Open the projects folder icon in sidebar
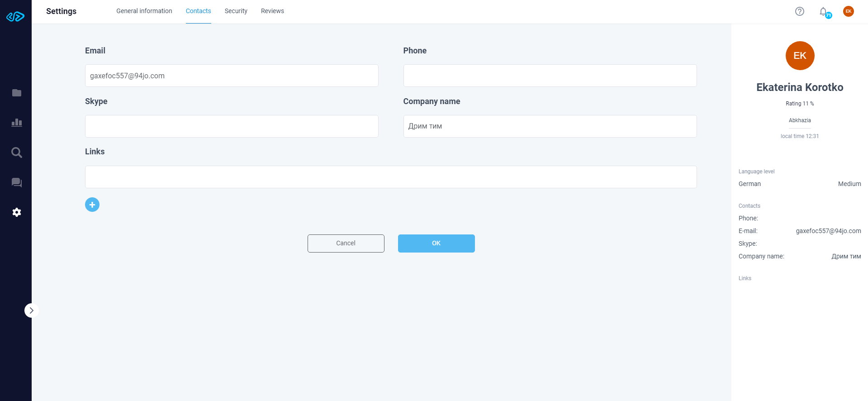This screenshot has width=868, height=401. click(x=17, y=93)
